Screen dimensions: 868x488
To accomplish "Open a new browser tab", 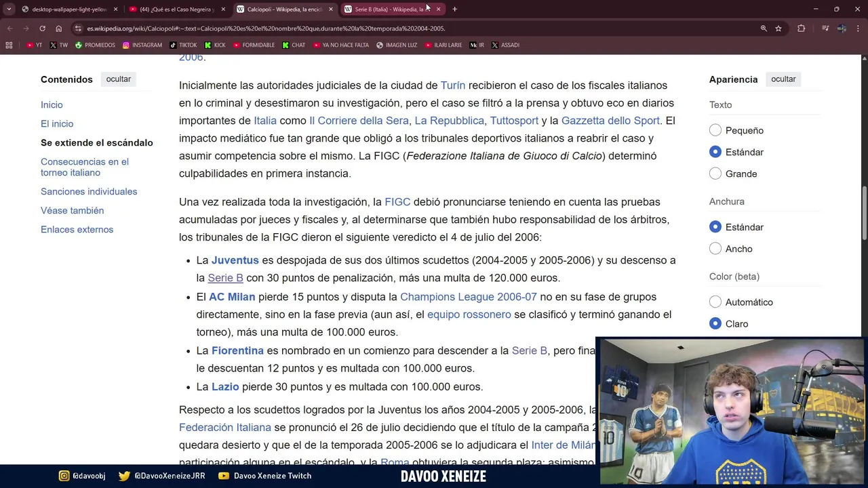I will click(454, 9).
